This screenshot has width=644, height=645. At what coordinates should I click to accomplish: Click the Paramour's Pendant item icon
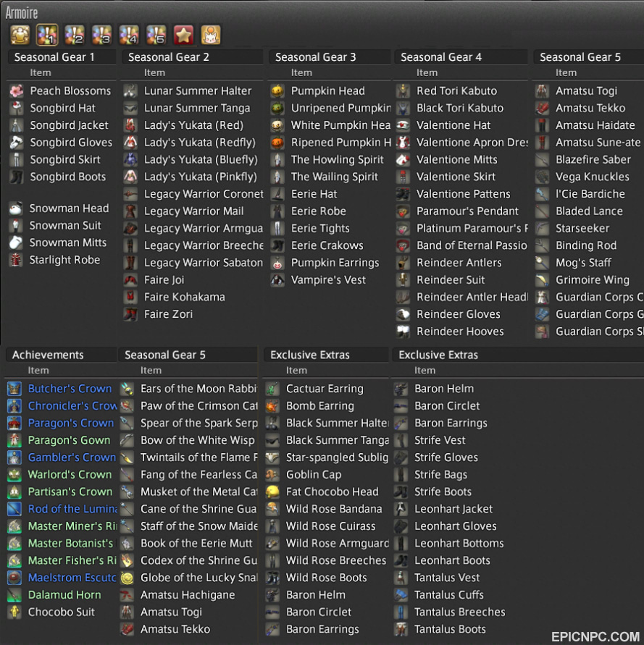403,211
